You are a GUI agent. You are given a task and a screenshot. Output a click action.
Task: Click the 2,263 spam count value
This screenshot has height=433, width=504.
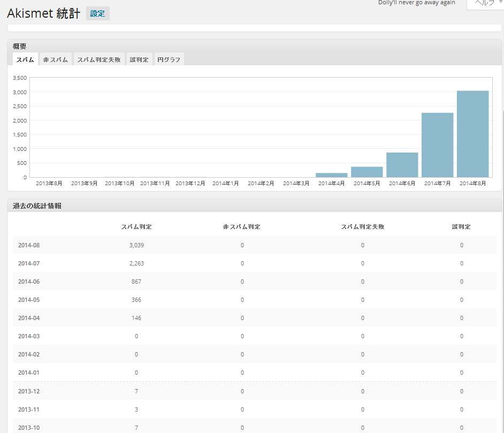(x=136, y=263)
